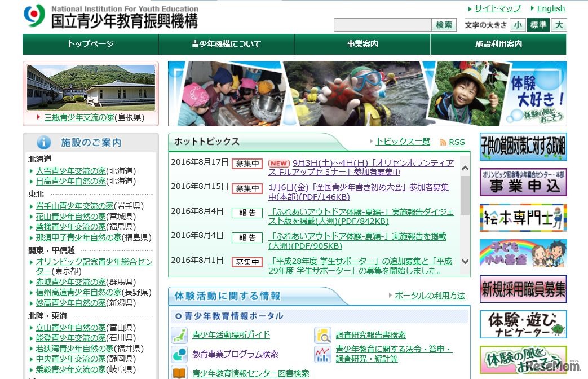Open the English version link

(551, 8)
